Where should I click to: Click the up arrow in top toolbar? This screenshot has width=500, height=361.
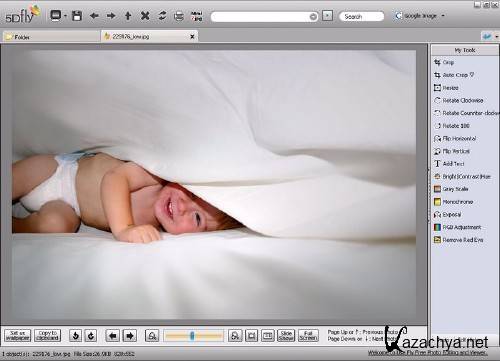coord(128,16)
